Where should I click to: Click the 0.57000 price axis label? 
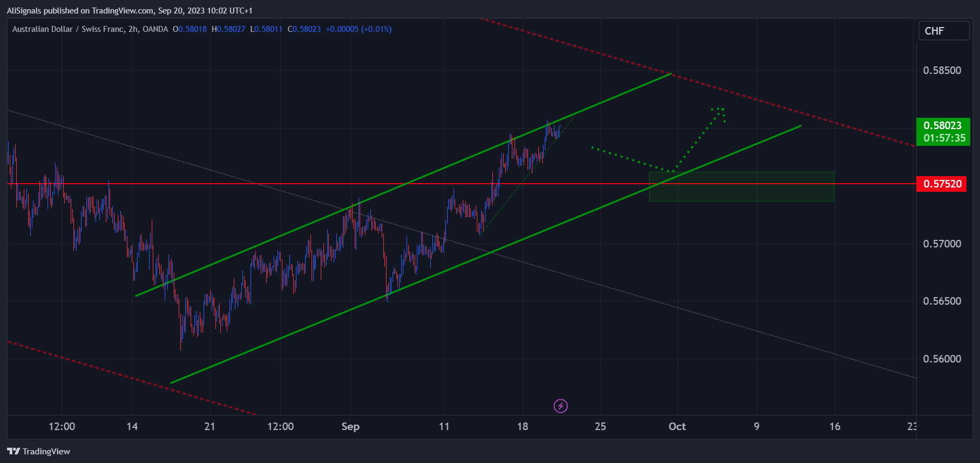click(x=942, y=244)
